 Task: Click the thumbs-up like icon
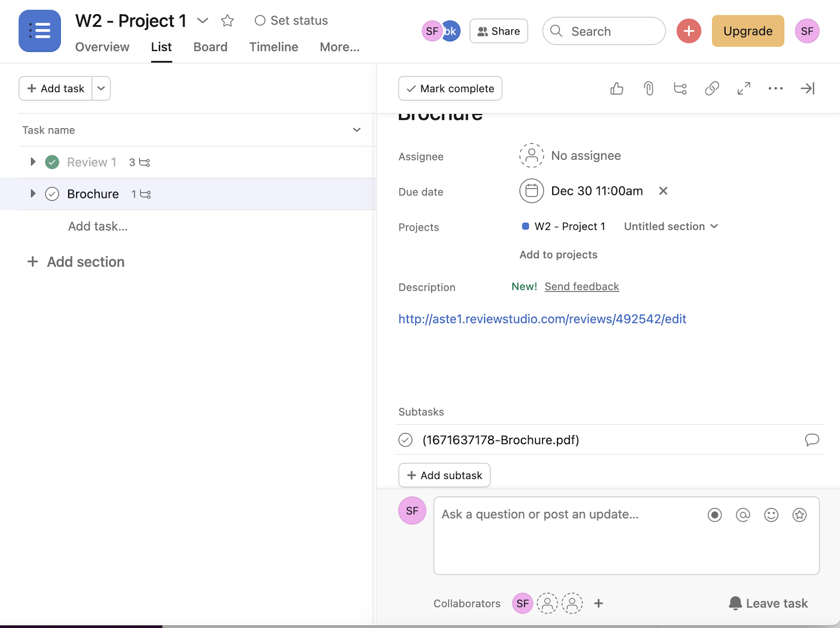pyautogui.click(x=617, y=89)
